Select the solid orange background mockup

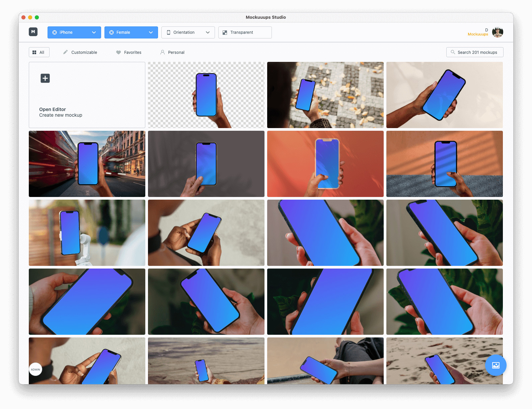(325, 164)
